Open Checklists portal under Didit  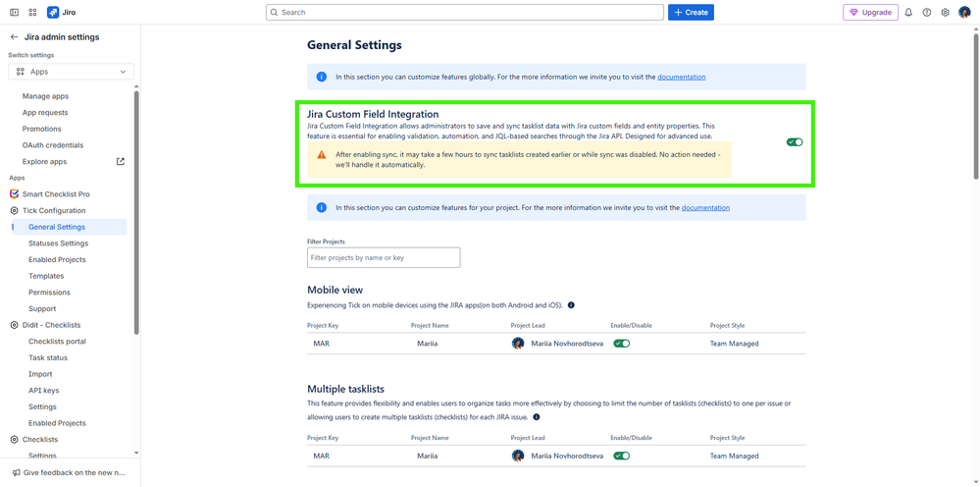pos(57,342)
